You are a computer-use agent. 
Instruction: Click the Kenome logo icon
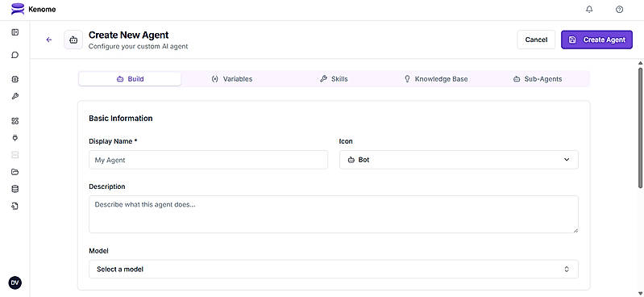(18, 9)
